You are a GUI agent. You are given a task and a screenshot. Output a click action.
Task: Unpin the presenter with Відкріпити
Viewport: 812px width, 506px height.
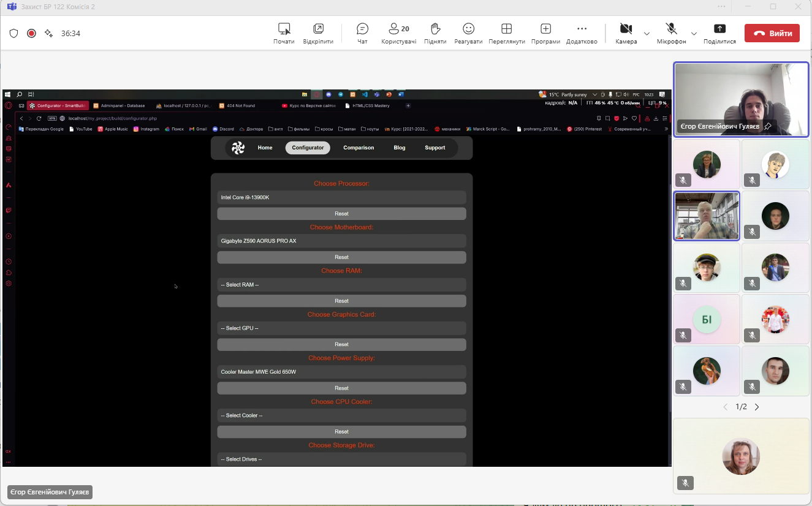(x=318, y=33)
